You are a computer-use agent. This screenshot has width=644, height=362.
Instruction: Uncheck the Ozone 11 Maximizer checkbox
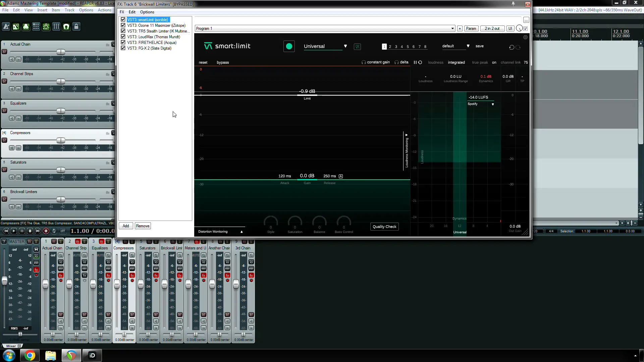click(x=123, y=25)
